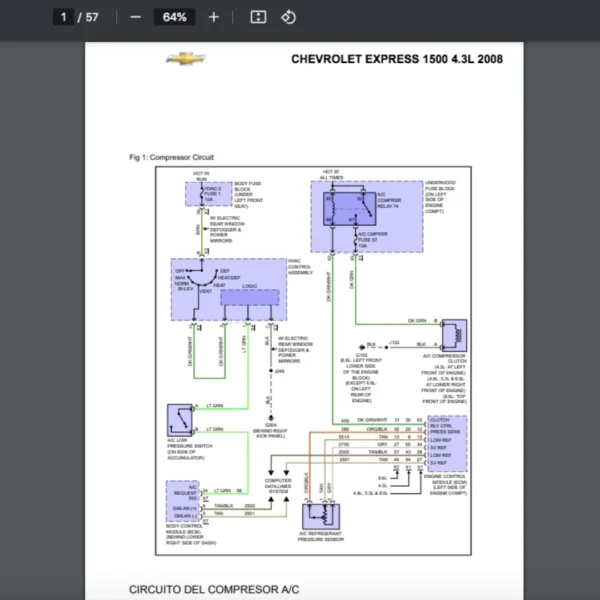Click the CHEVROLET EXPRESS 1500 title text
This screenshot has width=600, height=600.
click(396, 59)
